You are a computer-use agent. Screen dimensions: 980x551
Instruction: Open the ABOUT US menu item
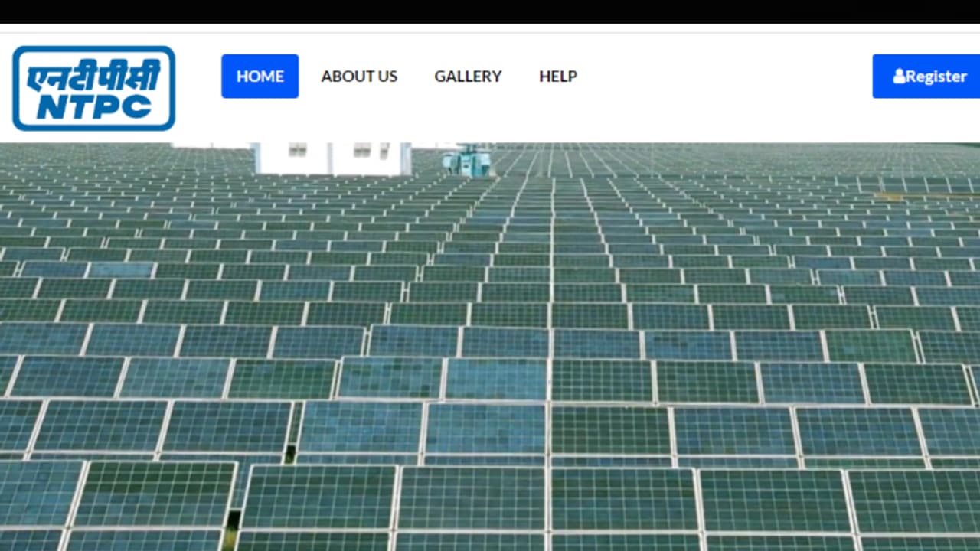[359, 77]
